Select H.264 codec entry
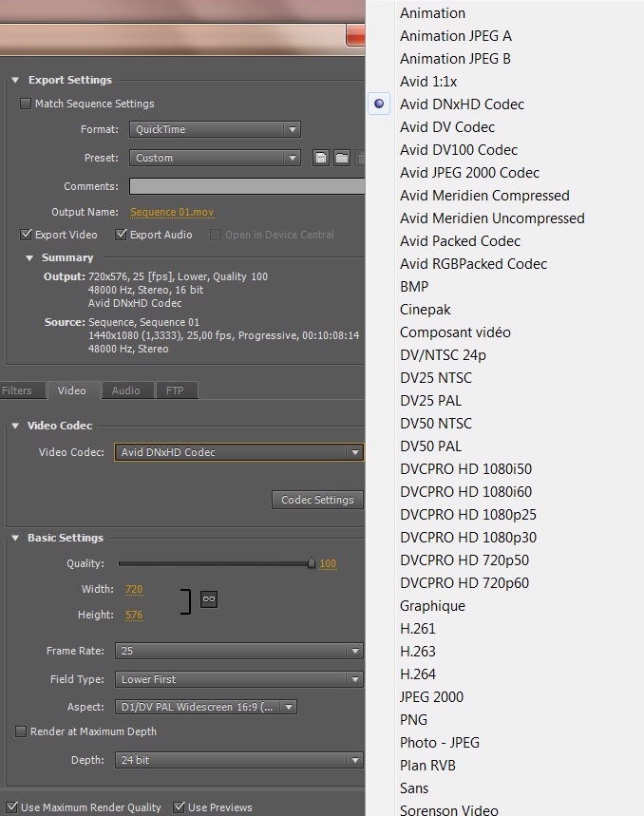Image resolution: width=644 pixels, height=816 pixels. [x=418, y=674]
